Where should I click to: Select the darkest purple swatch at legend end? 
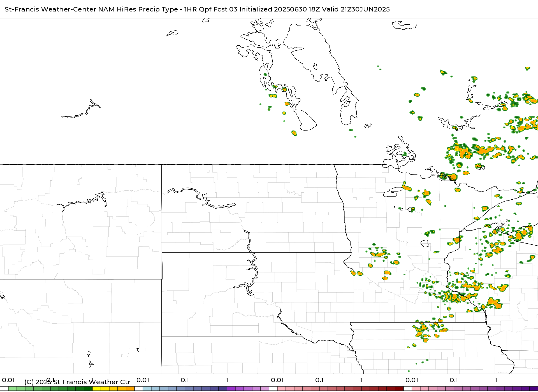click(533, 389)
